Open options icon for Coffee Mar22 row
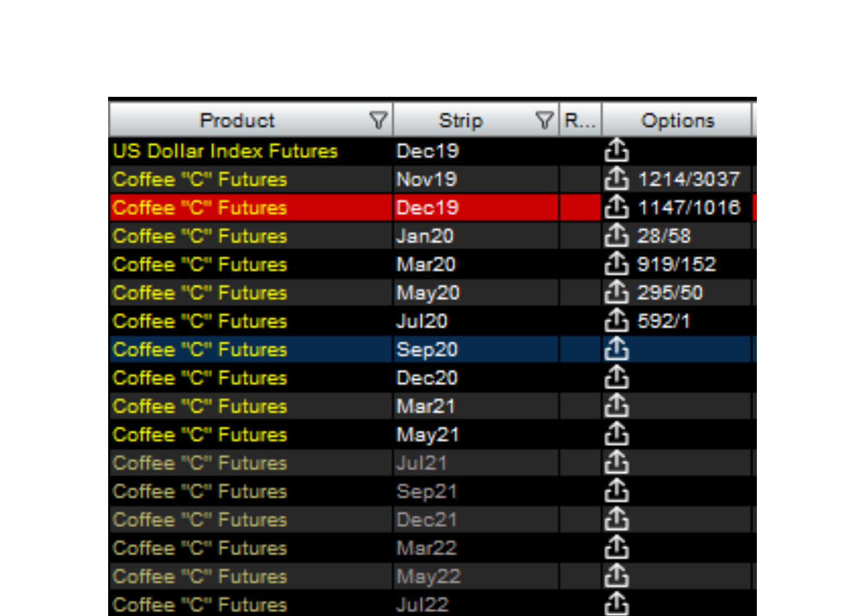 (617, 547)
